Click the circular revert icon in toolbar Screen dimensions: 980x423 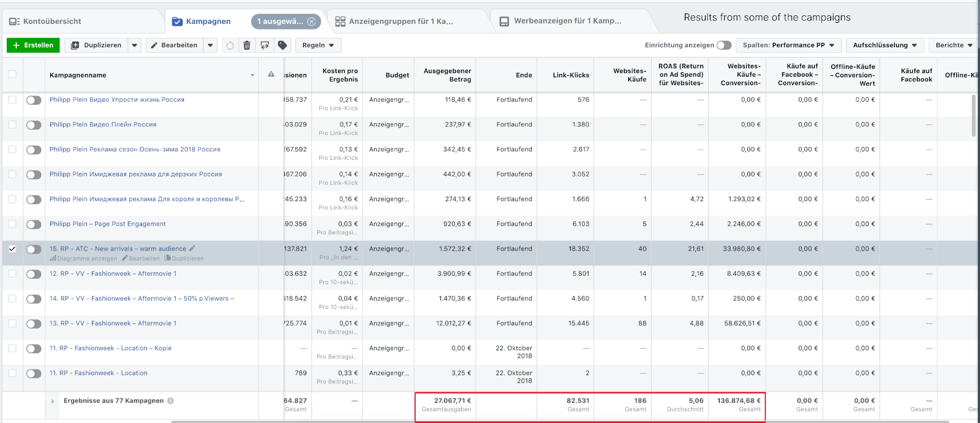230,45
